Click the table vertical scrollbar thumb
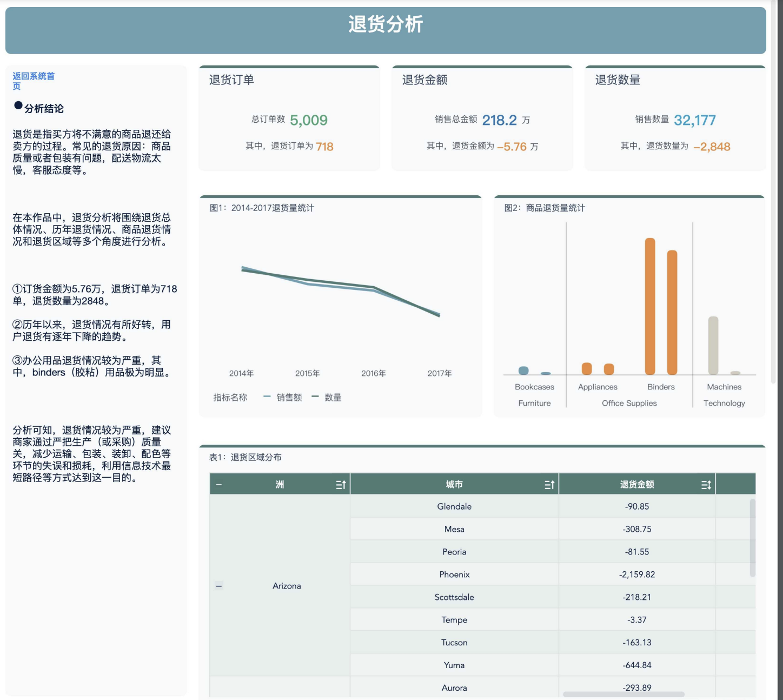783x700 pixels. click(x=752, y=538)
